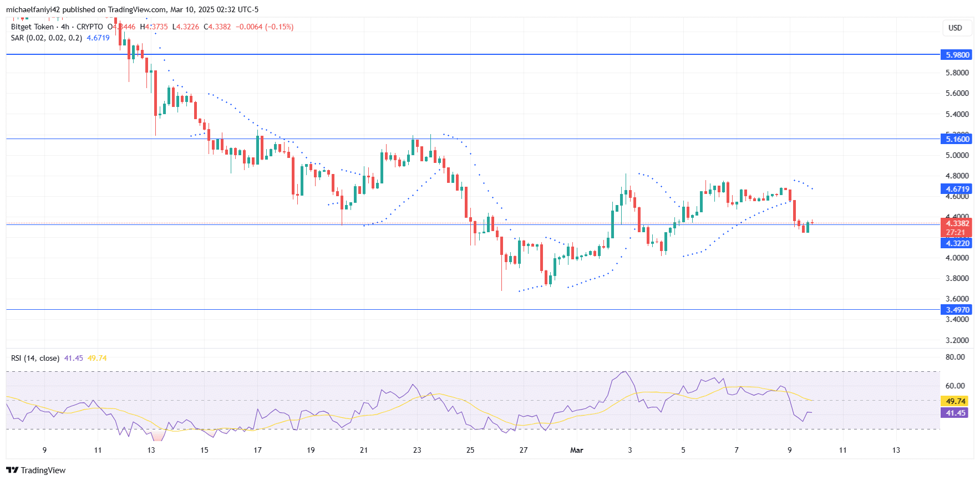980x481 pixels.
Task: Click the 60.00 RSI axis label
Action: (x=955, y=386)
